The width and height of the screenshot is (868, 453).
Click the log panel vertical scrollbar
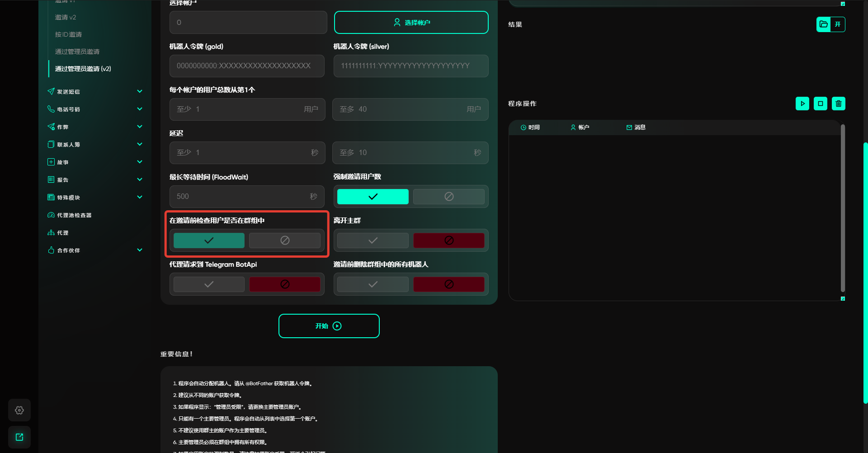[843, 208]
